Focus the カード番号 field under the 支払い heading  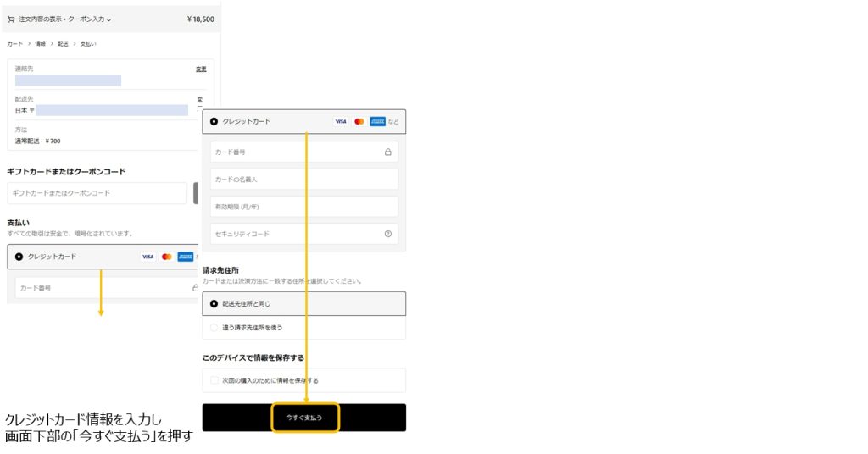click(107, 288)
